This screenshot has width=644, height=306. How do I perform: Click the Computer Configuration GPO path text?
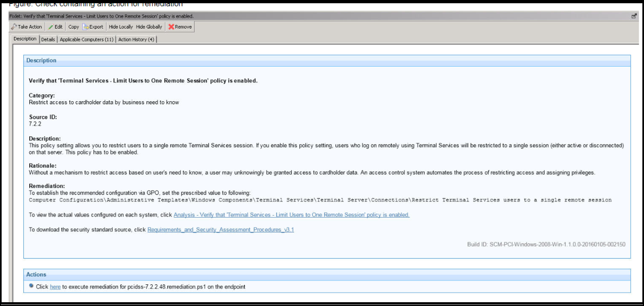click(320, 200)
